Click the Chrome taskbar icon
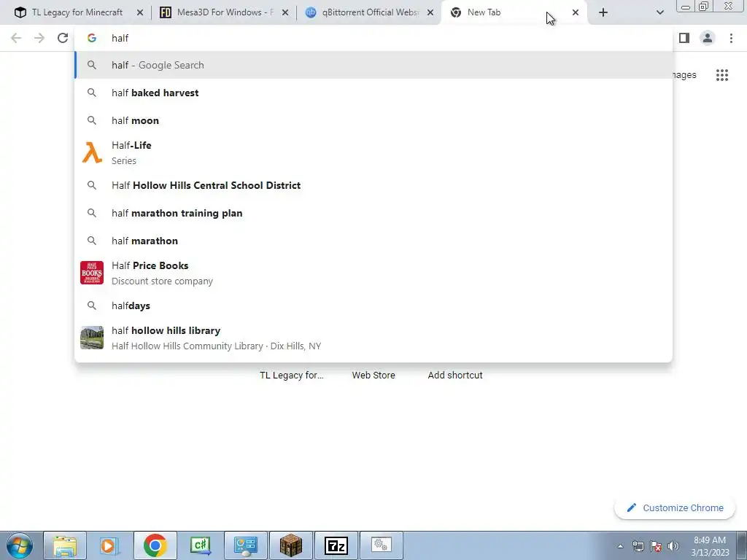 [155, 545]
